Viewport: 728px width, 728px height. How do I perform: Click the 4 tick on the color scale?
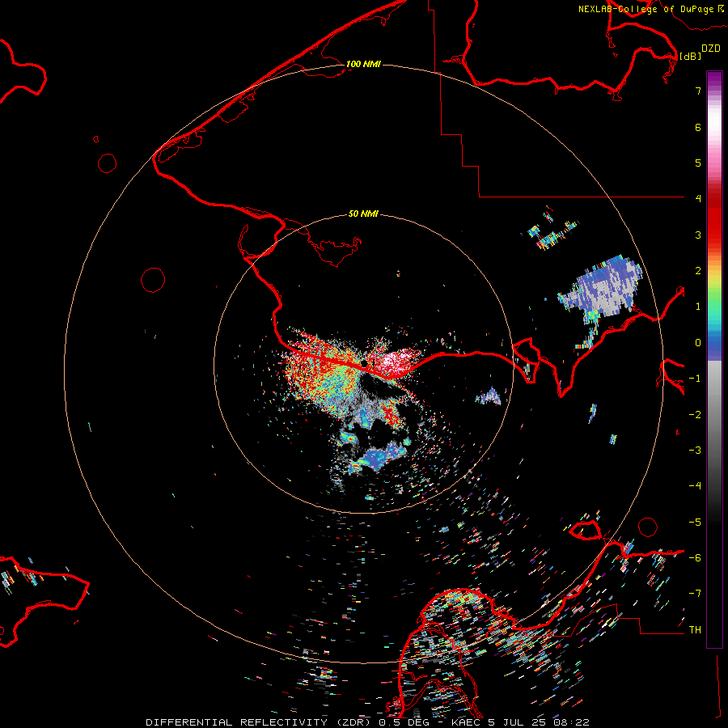pyautogui.click(x=698, y=199)
